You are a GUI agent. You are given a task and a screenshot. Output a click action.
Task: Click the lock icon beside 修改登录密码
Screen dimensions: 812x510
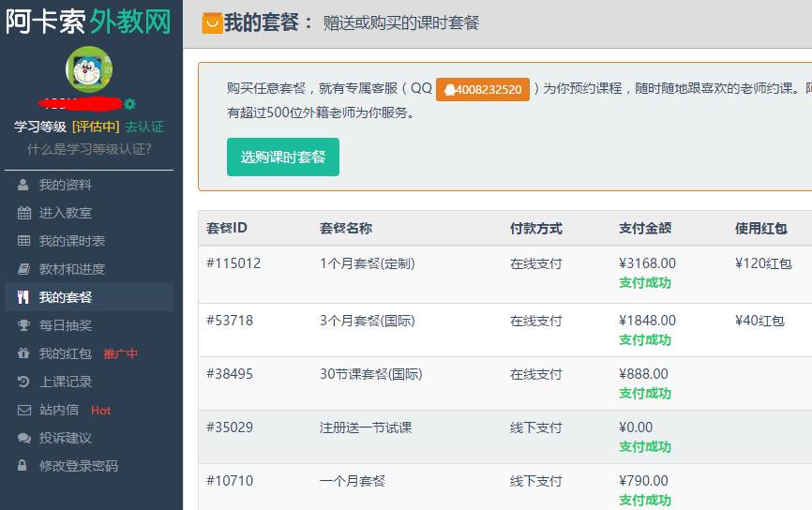pyautogui.click(x=23, y=465)
